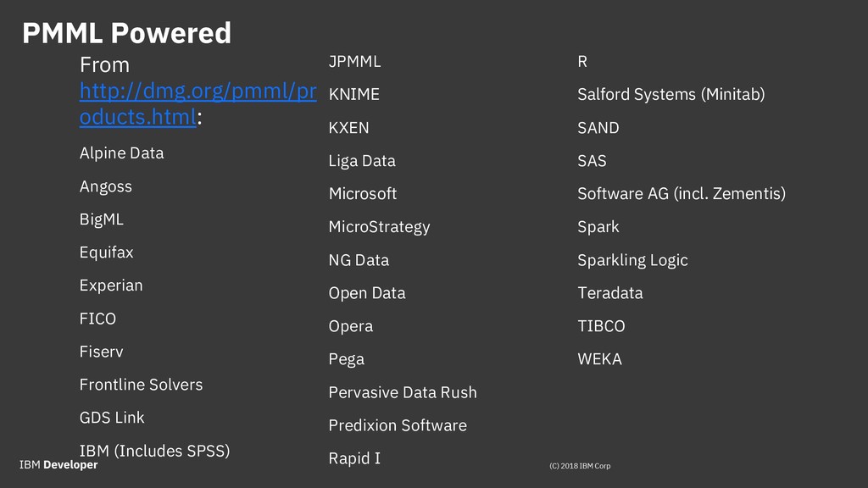The height and width of the screenshot is (488, 868).
Task: Click the MicroStrategy text
Action: coord(379,227)
